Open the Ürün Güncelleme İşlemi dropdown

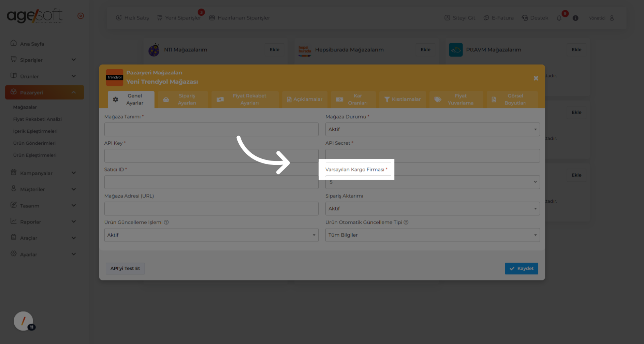[211, 235]
